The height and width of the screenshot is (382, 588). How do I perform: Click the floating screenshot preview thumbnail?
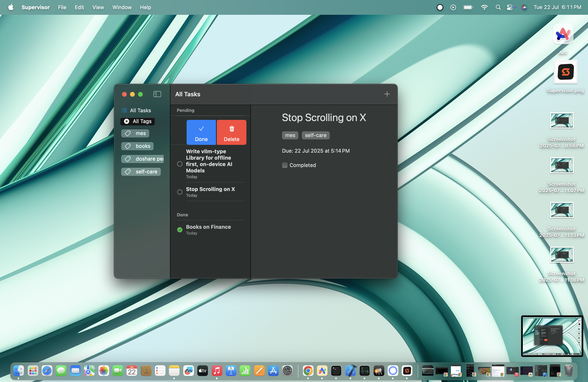[552, 336]
